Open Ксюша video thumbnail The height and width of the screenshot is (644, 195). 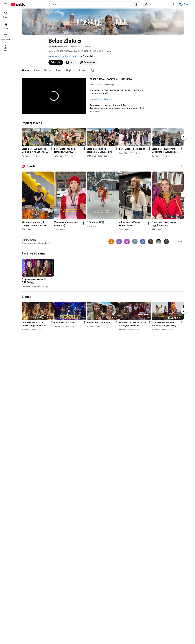click(x=70, y=311)
